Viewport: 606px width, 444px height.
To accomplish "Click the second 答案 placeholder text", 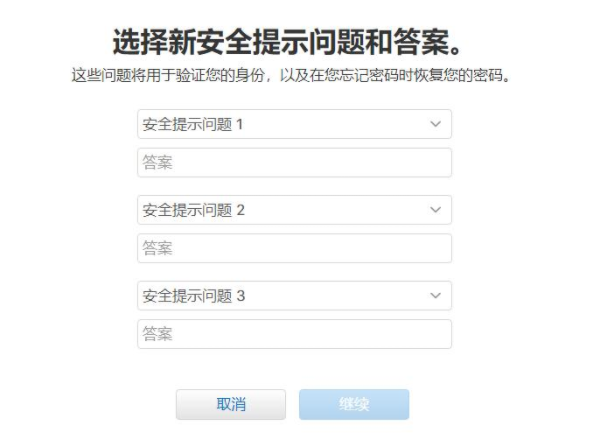I will (158, 248).
